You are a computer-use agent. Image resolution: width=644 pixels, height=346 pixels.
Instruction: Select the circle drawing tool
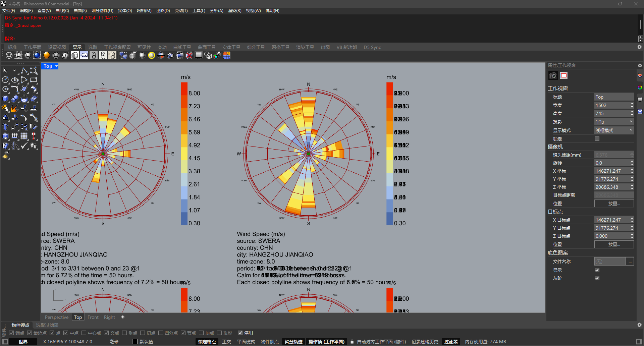click(5, 80)
